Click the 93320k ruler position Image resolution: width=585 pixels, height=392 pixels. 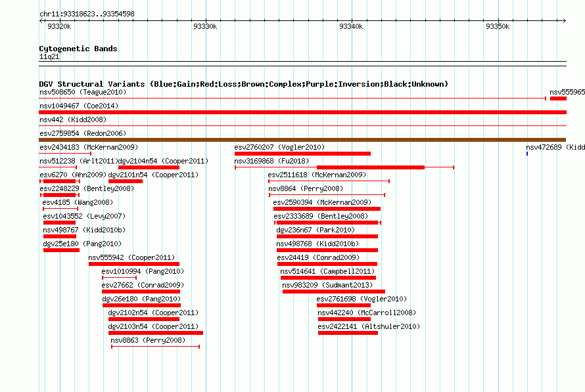point(59,26)
